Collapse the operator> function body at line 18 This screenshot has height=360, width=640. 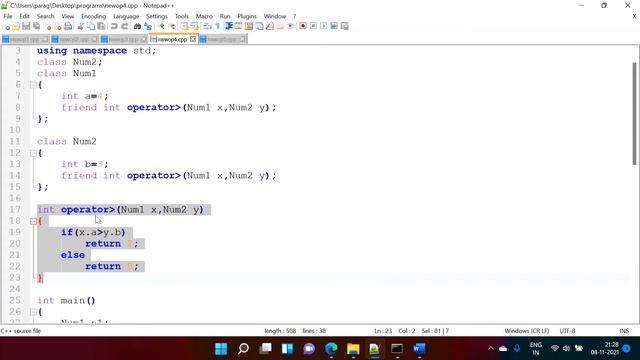coord(33,221)
